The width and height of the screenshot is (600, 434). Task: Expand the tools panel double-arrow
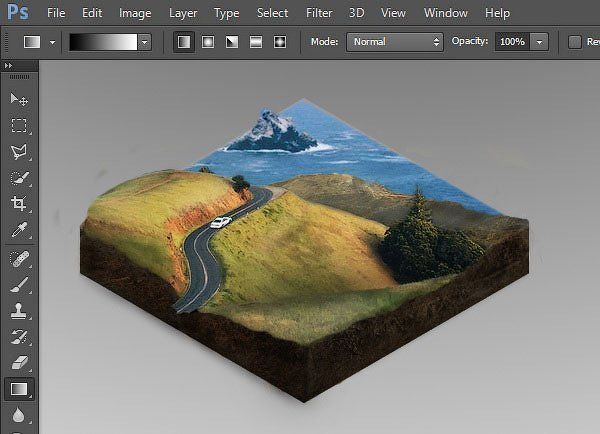tap(8, 66)
